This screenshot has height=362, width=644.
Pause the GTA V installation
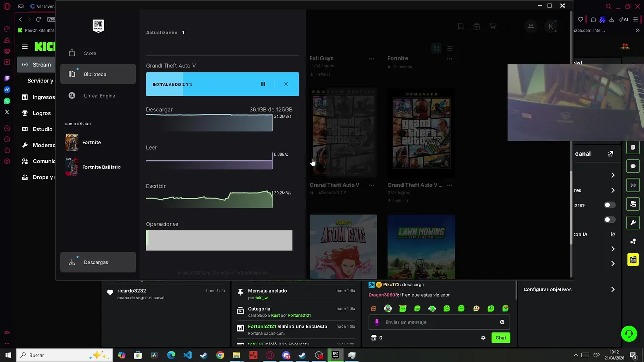[263, 84]
